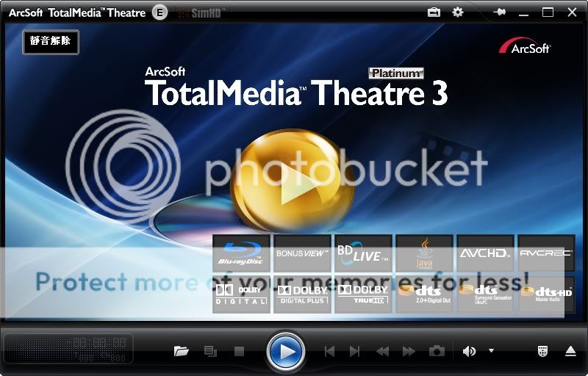
Task: Click the Dolby Digital Plus logo tile
Action: tap(302, 294)
